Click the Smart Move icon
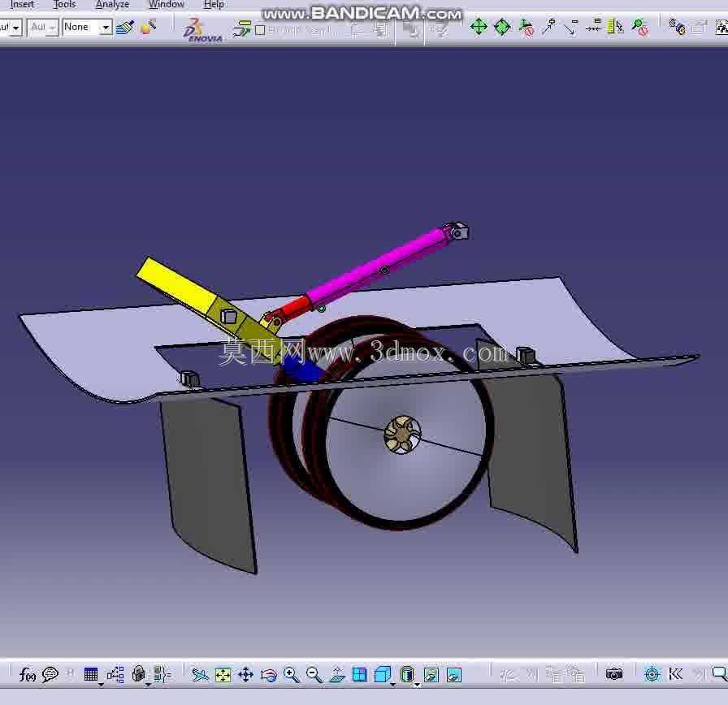The height and width of the screenshot is (705, 728). [x=526, y=28]
